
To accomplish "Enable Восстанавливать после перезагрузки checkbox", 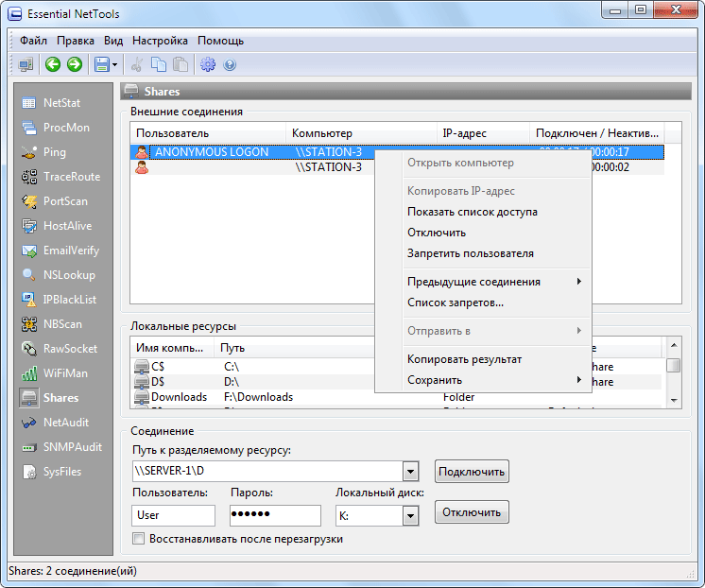I will (x=139, y=539).
